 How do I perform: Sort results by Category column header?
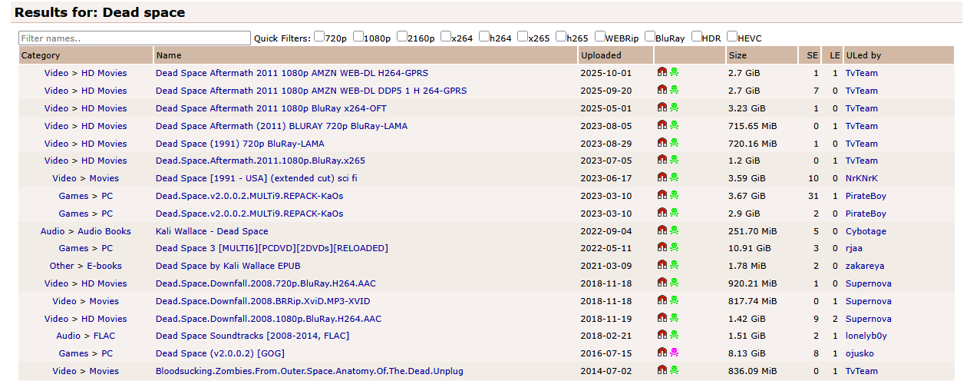pyautogui.click(x=41, y=55)
